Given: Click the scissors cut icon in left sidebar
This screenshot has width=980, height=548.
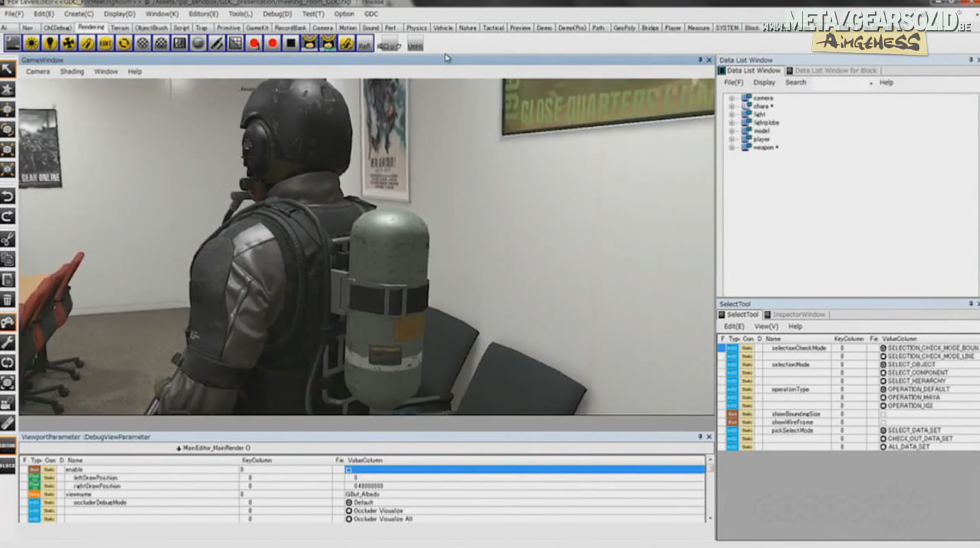Looking at the screenshot, I should click(8, 239).
